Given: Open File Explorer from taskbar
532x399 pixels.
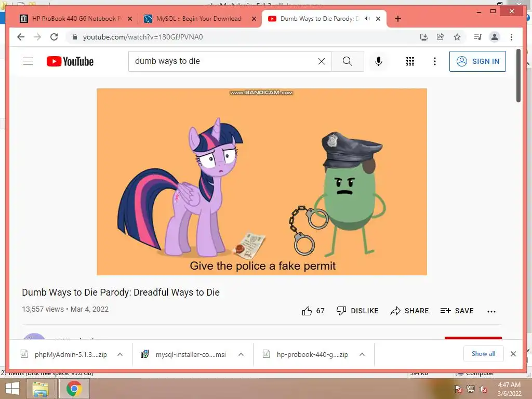Looking at the screenshot, I should pyautogui.click(x=41, y=389).
